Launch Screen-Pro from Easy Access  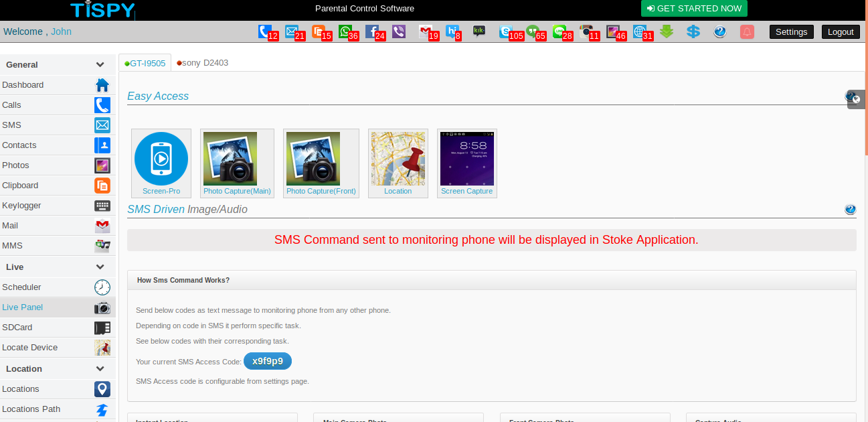(161, 163)
